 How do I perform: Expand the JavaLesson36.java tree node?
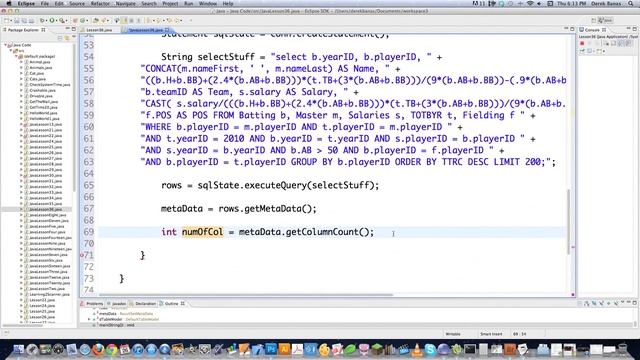[x=21, y=209]
